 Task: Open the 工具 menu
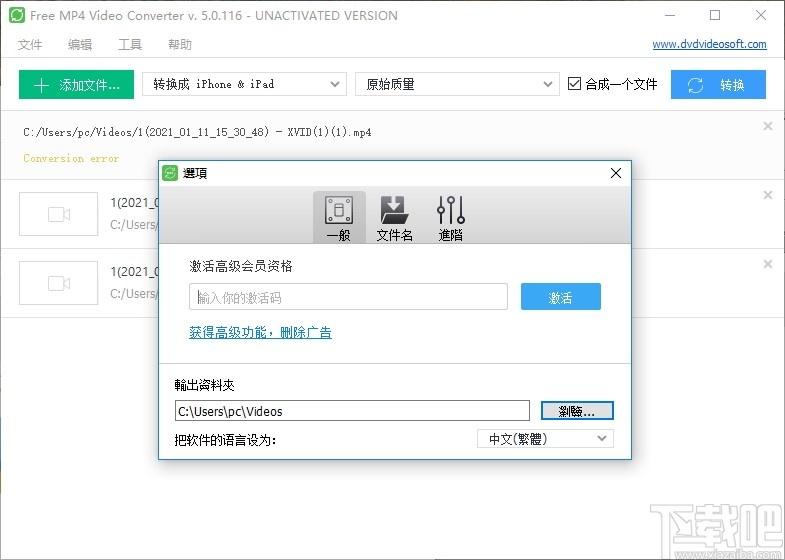(130, 45)
